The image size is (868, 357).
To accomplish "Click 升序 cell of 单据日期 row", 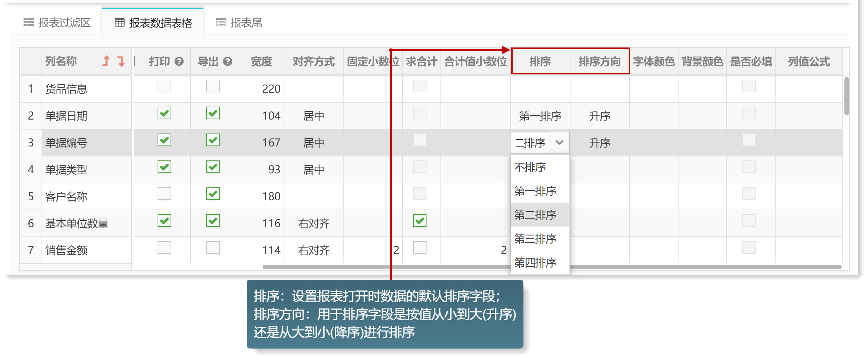I will 600,116.
